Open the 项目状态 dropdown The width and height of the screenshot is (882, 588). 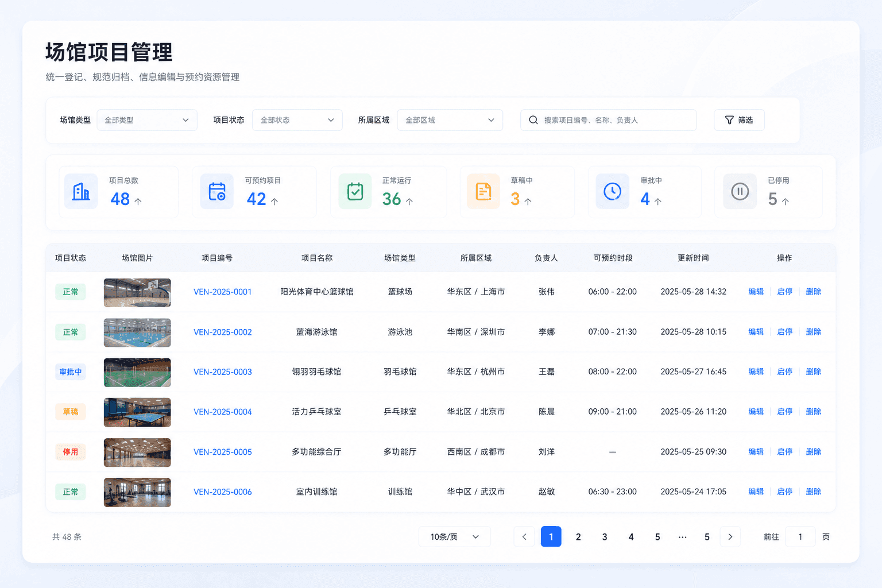point(297,120)
